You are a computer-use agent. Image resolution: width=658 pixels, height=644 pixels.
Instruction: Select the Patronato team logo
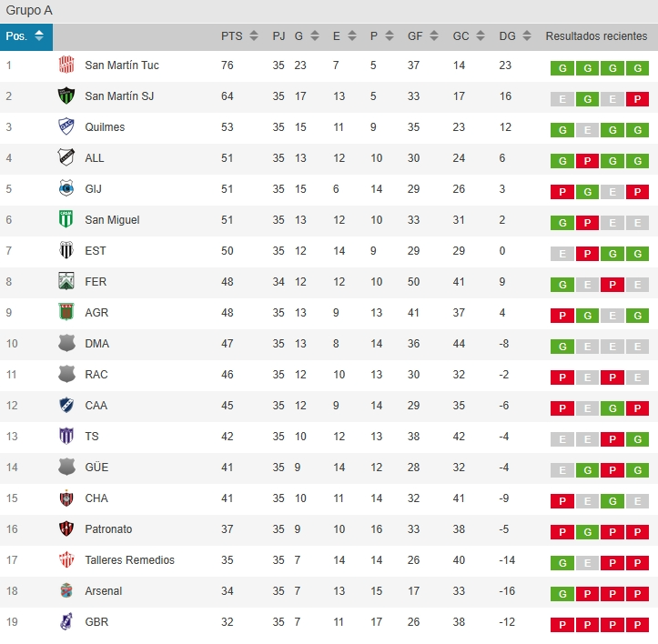click(66, 528)
